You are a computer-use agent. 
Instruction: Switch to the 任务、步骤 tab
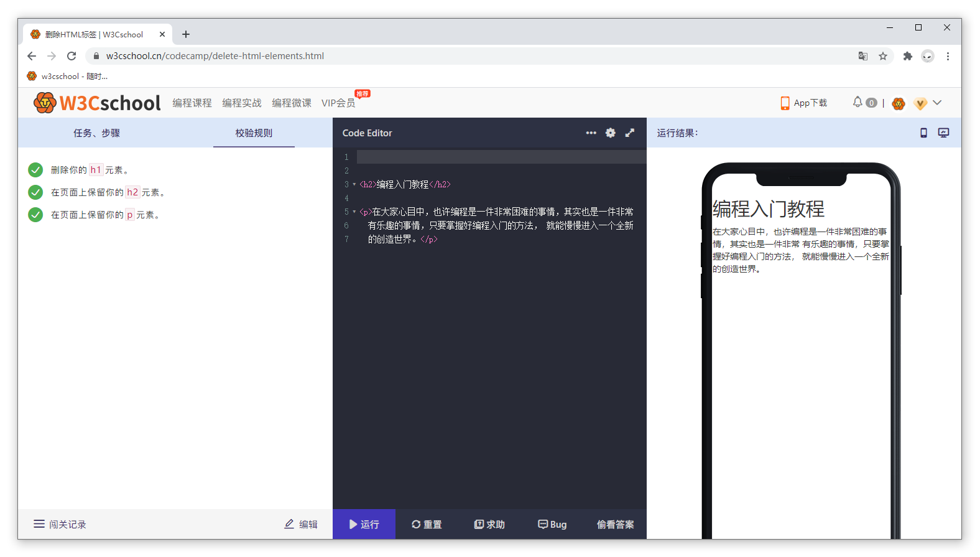tap(96, 133)
